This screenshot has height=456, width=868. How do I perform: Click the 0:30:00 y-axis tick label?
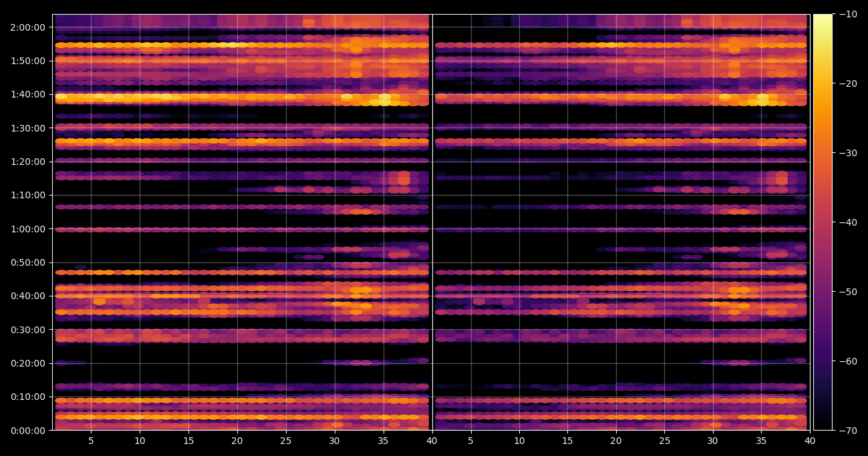28,330
